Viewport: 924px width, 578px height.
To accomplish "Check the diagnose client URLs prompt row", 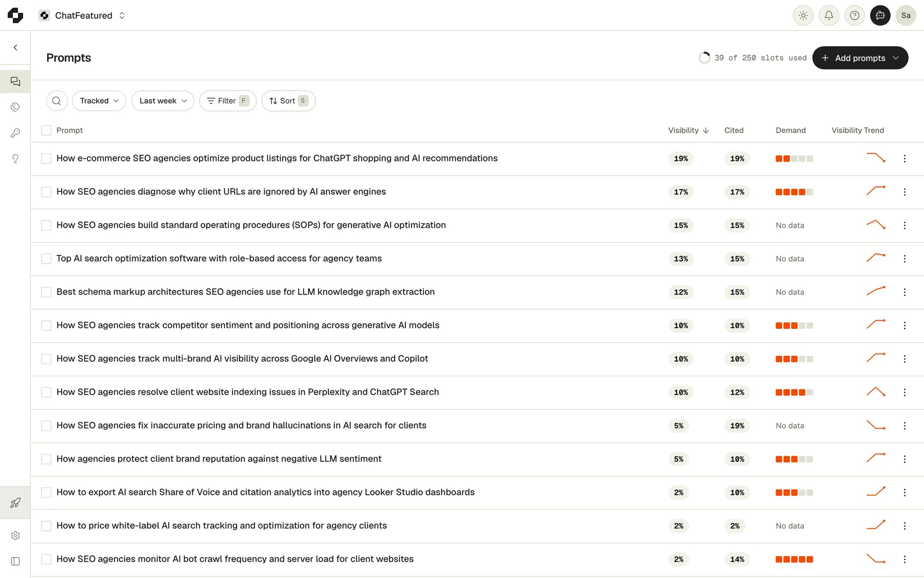I will point(46,192).
